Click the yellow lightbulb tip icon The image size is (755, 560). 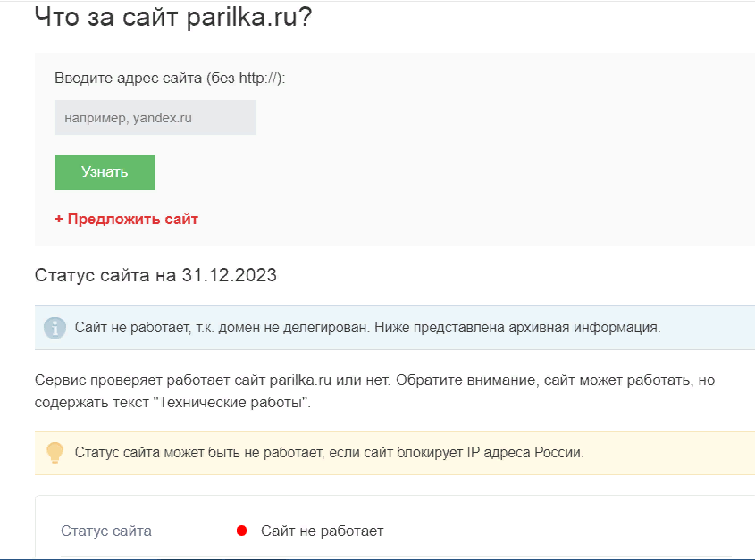coord(55,453)
